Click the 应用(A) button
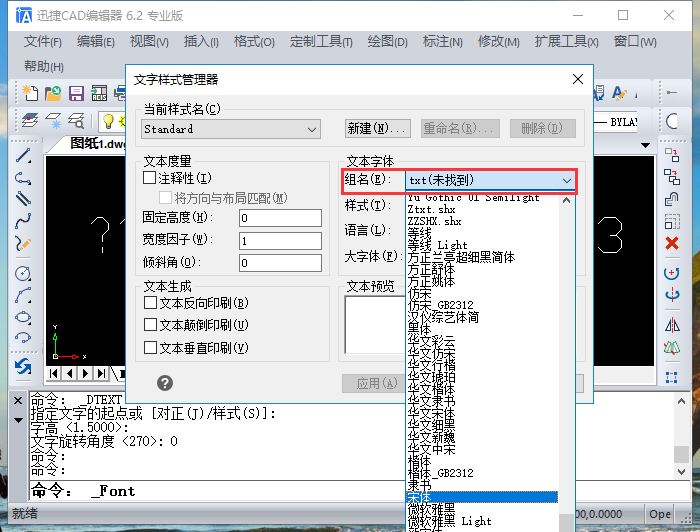 373,383
